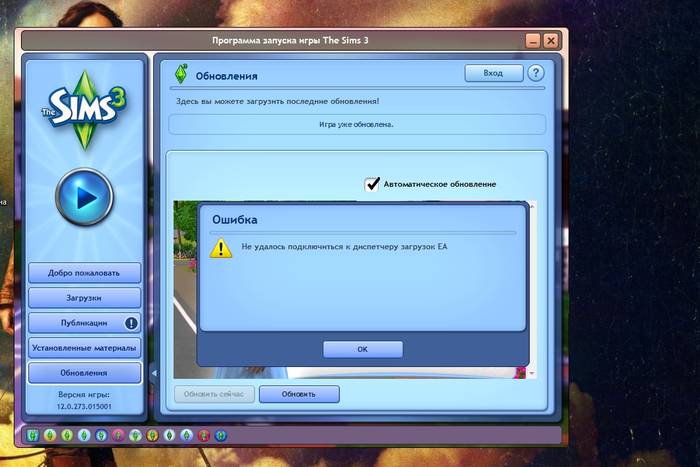This screenshot has width=700, height=467.
Task: Click the light blue pack icon, fourth in bar
Action: pos(84,435)
